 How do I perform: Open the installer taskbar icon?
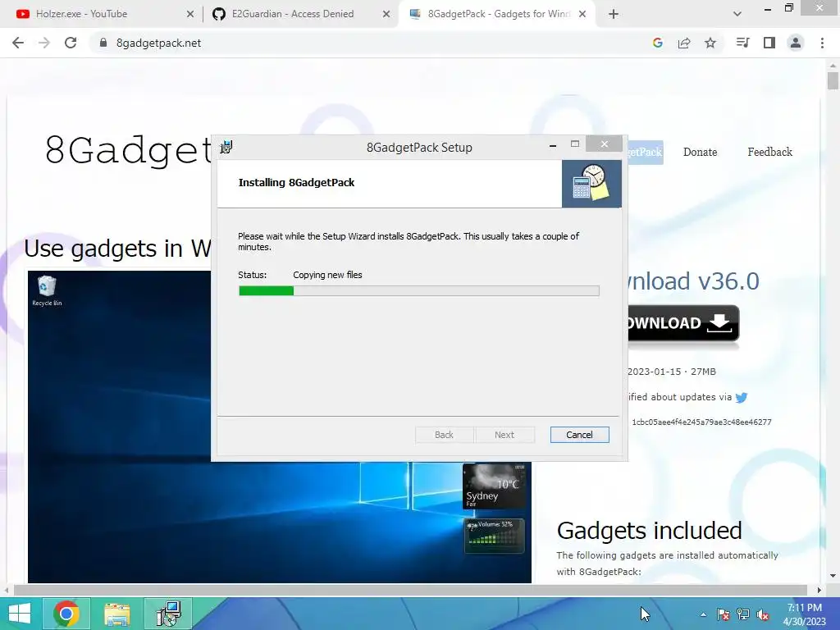pyautogui.click(x=168, y=614)
